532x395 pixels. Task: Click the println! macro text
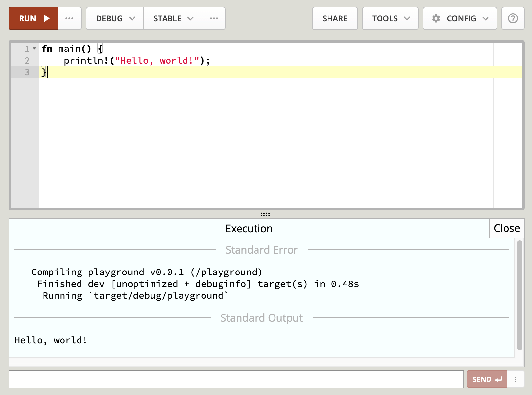point(86,61)
